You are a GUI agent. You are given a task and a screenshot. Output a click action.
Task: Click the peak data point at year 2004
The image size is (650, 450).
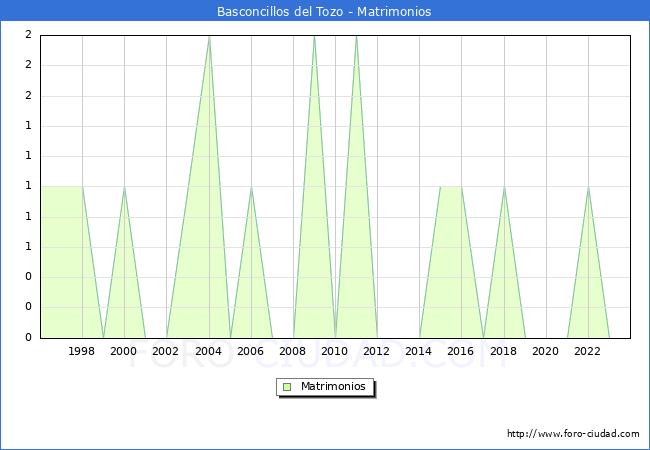coord(209,36)
